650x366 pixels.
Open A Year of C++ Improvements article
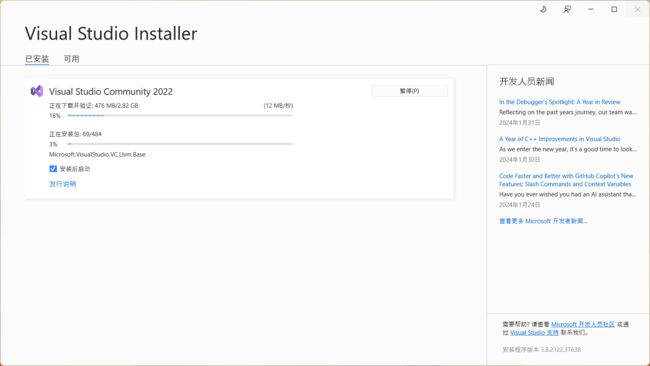[x=559, y=139]
